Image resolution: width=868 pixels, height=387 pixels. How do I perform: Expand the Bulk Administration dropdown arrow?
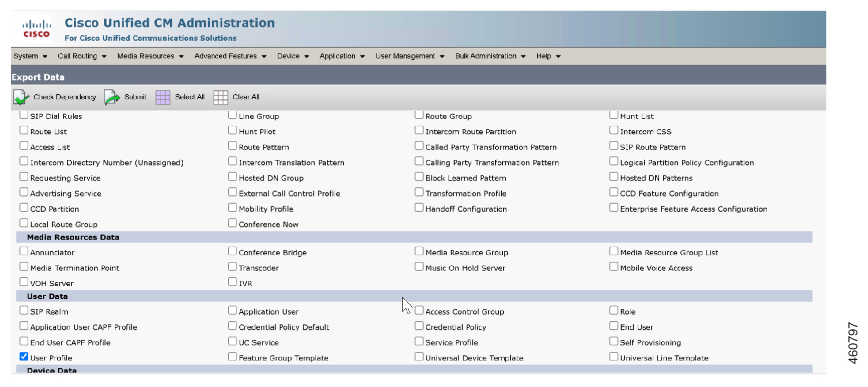pyautogui.click(x=523, y=57)
